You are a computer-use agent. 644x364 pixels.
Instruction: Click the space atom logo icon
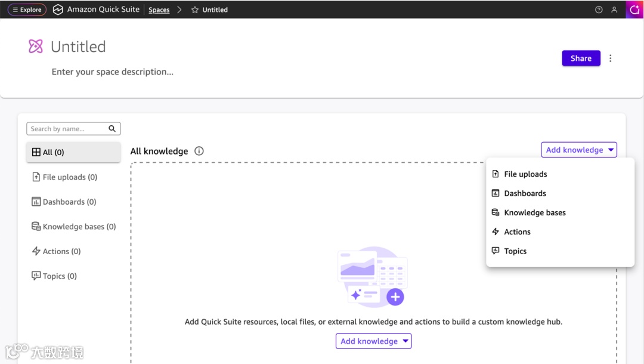(36, 46)
